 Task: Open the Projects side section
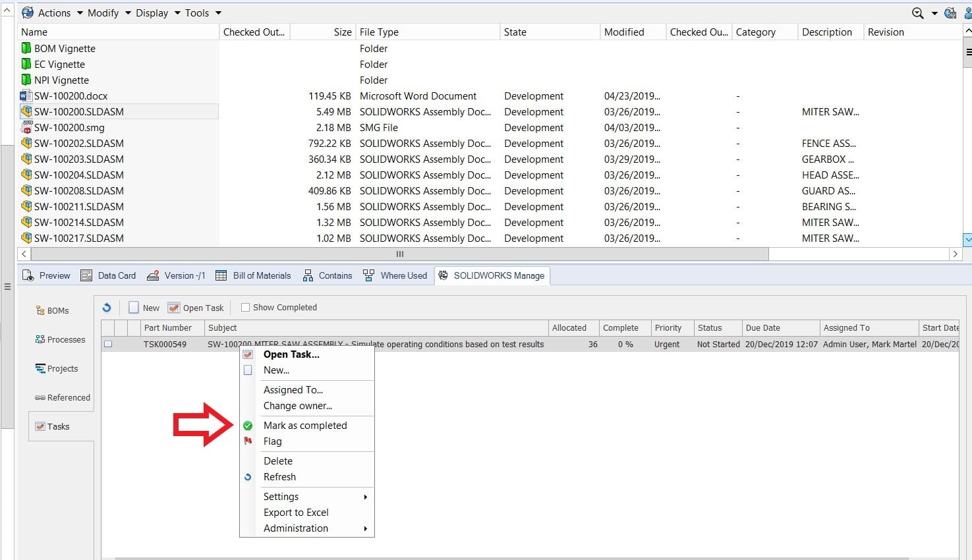pos(57,368)
